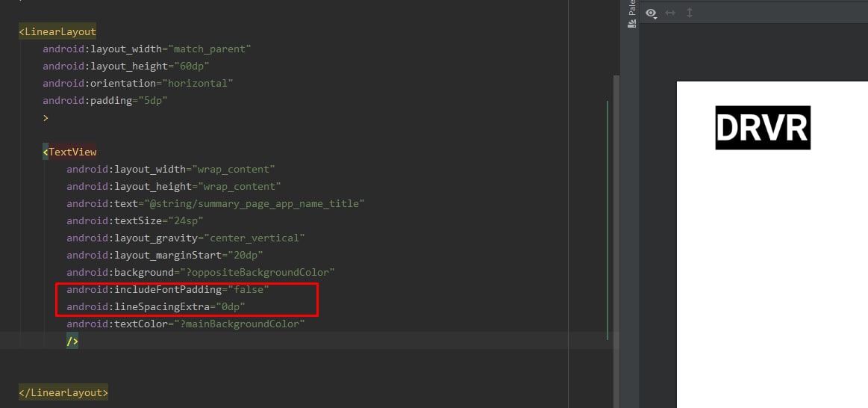This screenshot has height=408, width=868.
Task: Click the horizontal double-arrow design toolbar icon
Action: point(670,12)
